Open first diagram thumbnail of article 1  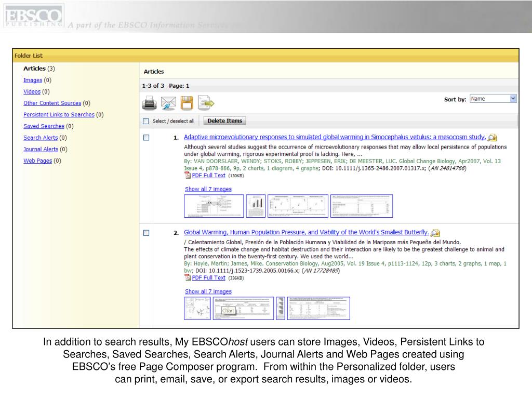214,206
